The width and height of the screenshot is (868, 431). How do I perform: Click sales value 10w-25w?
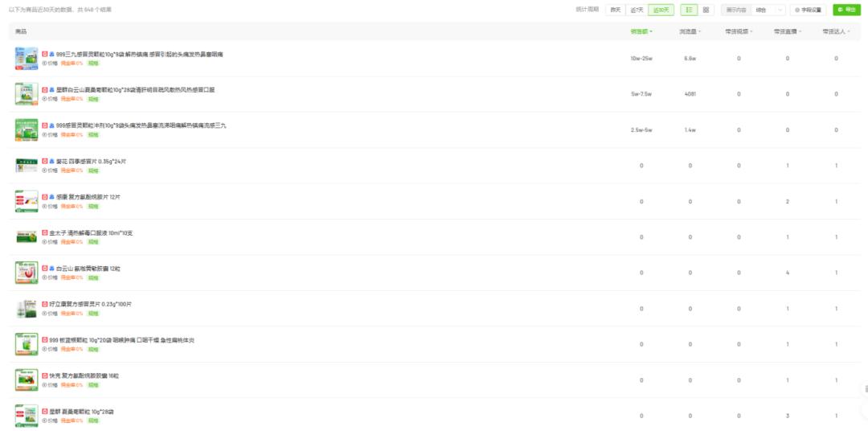[x=641, y=58]
